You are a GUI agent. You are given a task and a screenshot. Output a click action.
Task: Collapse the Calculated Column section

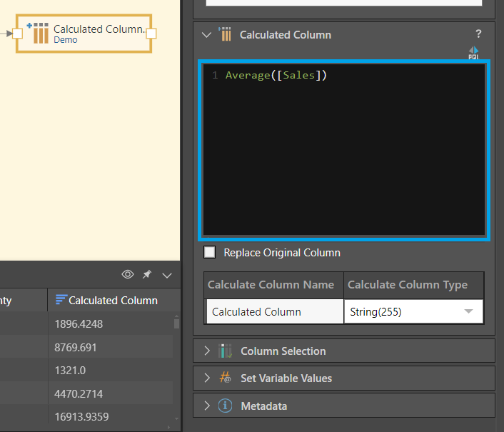pos(207,34)
